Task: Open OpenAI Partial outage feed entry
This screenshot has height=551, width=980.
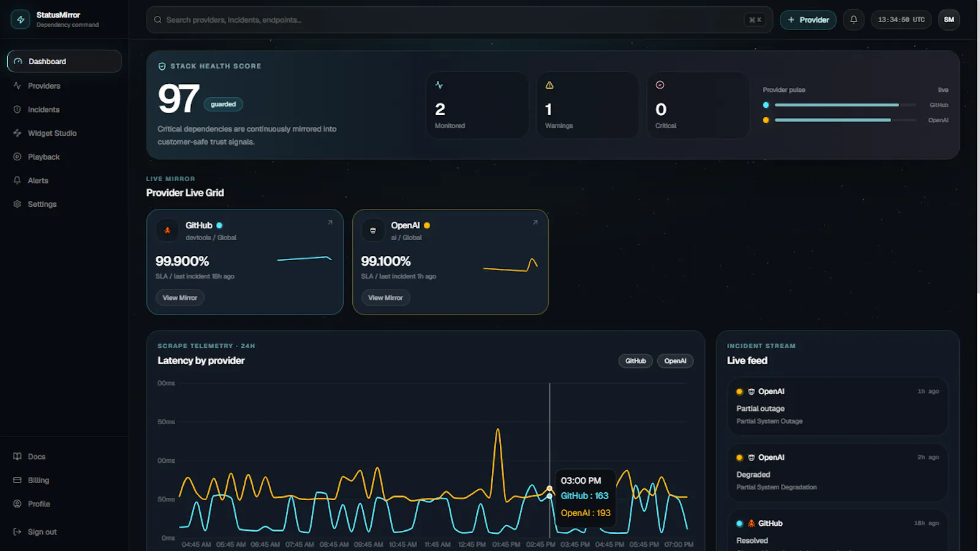Action: click(837, 407)
